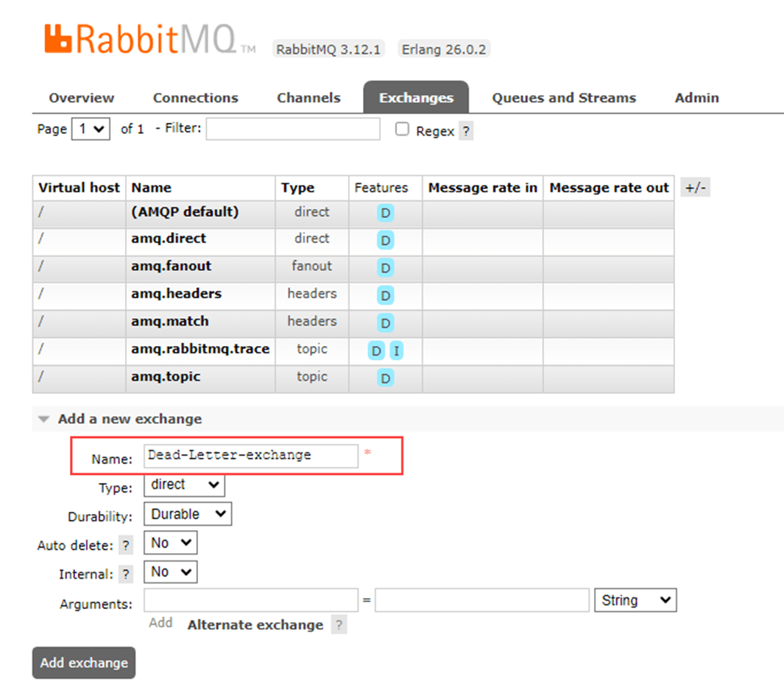
Task: Open the argument type String dropdown
Action: click(635, 600)
